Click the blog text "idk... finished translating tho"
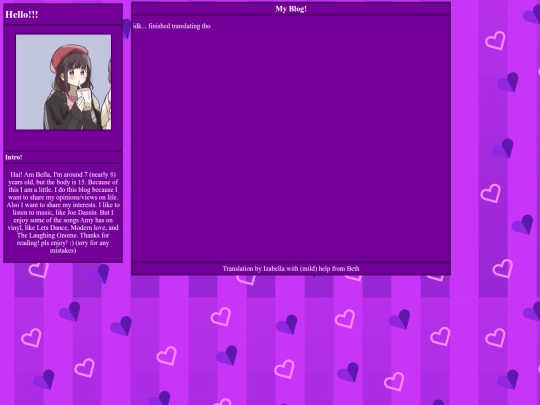 [172, 26]
